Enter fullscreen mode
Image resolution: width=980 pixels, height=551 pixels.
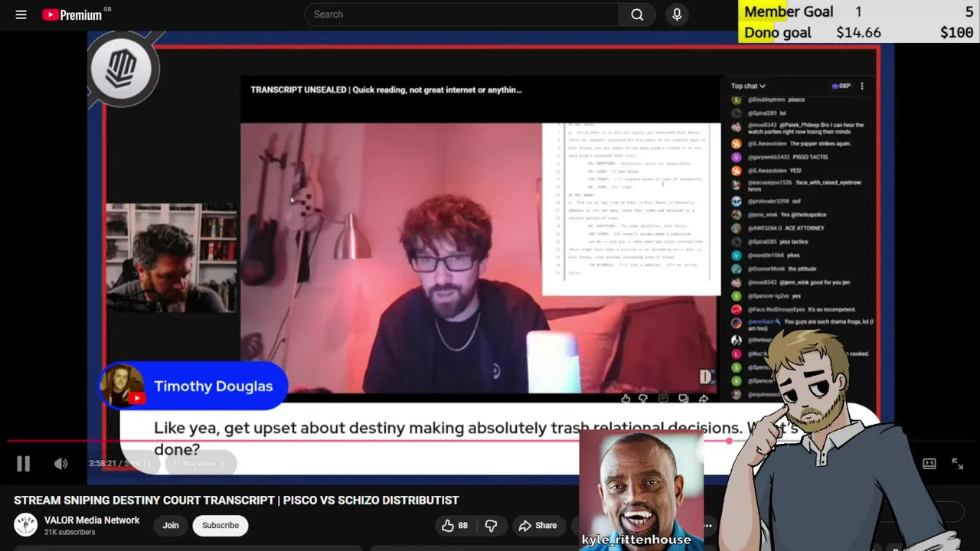coord(957,463)
